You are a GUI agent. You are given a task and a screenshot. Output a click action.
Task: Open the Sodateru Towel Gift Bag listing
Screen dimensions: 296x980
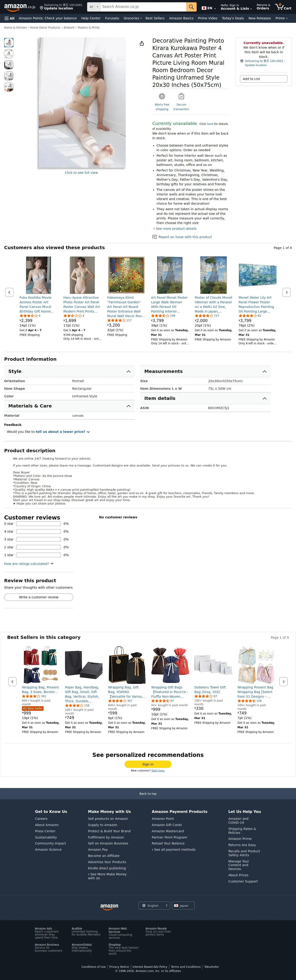210,689
